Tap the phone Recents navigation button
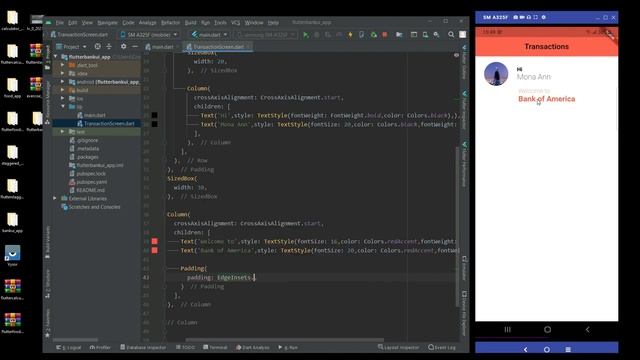The width and height of the screenshot is (640, 360). [x=507, y=329]
